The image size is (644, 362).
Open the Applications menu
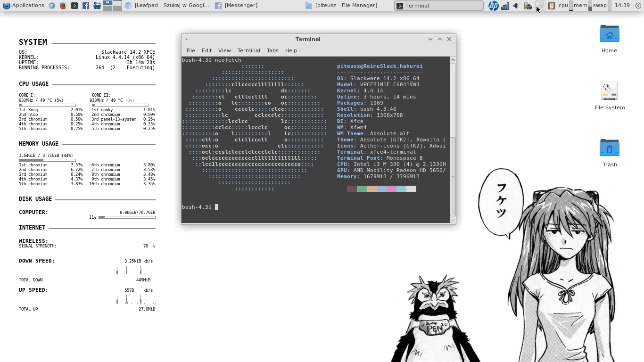point(24,6)
